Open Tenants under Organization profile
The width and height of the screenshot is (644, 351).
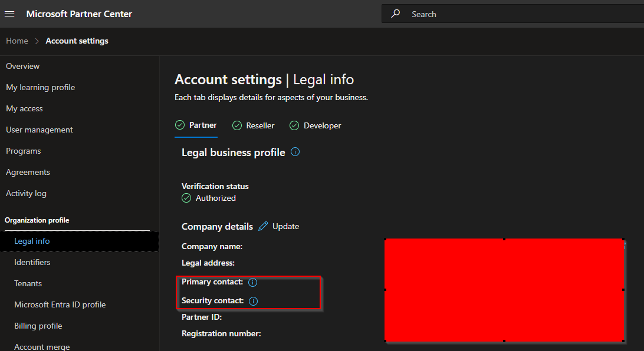pos(28,283)
